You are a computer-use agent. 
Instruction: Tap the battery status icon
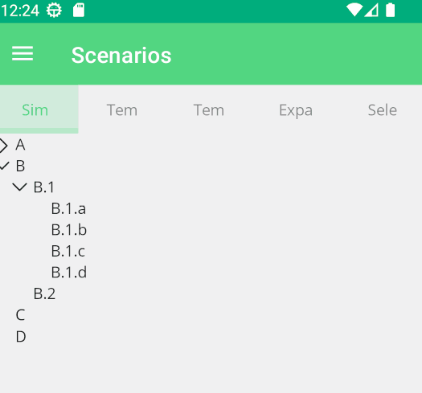[390, 10]
